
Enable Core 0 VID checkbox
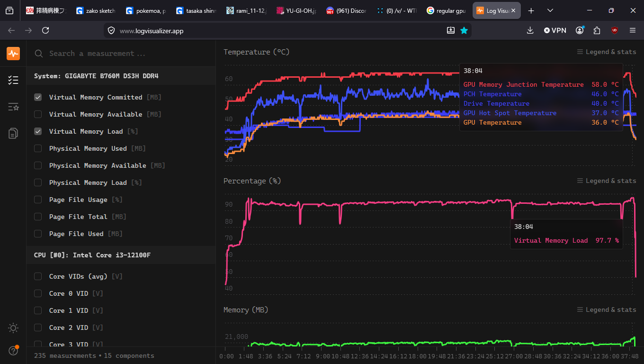[x=38, y=293]
